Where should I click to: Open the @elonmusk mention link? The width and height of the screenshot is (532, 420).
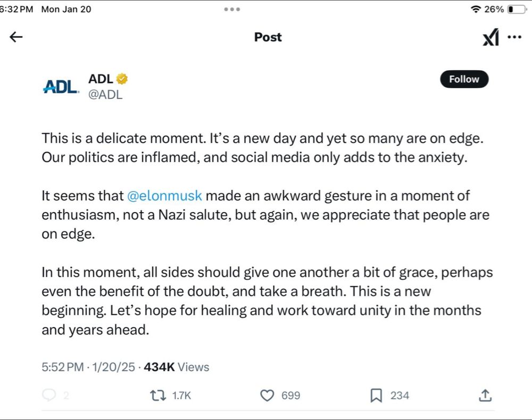click(x=165, y=195)
